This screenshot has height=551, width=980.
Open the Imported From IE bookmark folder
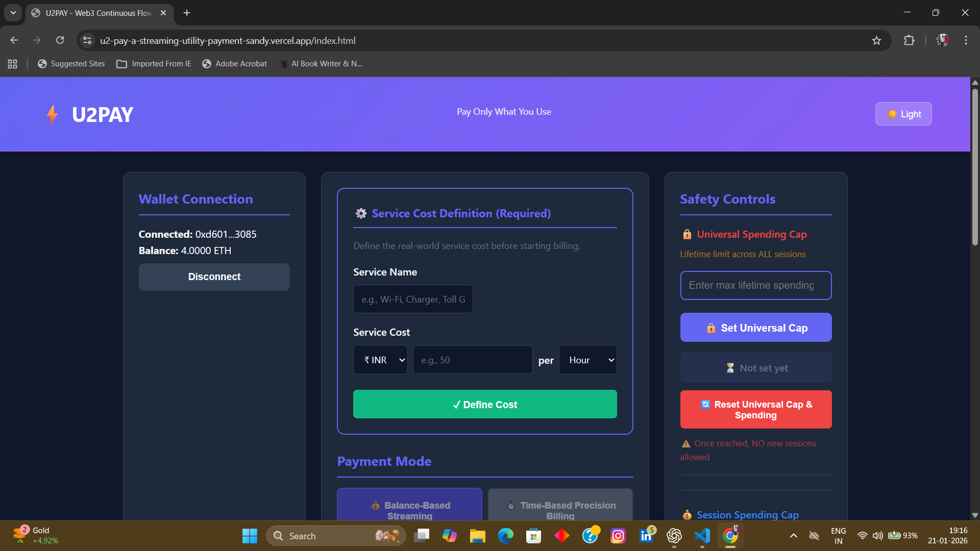(x=154, y=64)
